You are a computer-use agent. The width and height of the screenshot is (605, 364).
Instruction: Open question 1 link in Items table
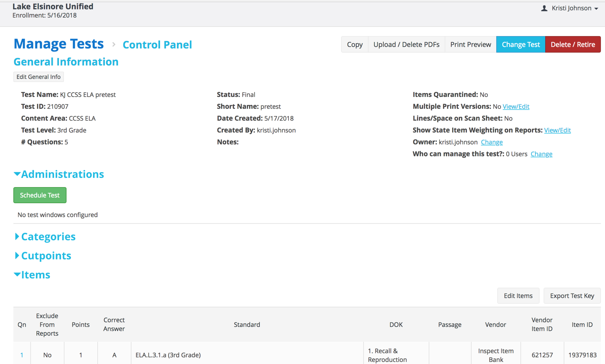pos(22,355)
